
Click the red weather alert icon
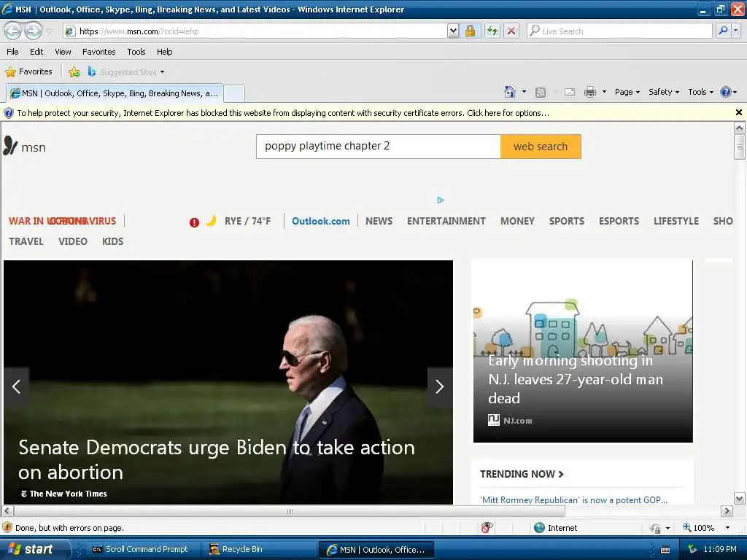pos(194,222)
